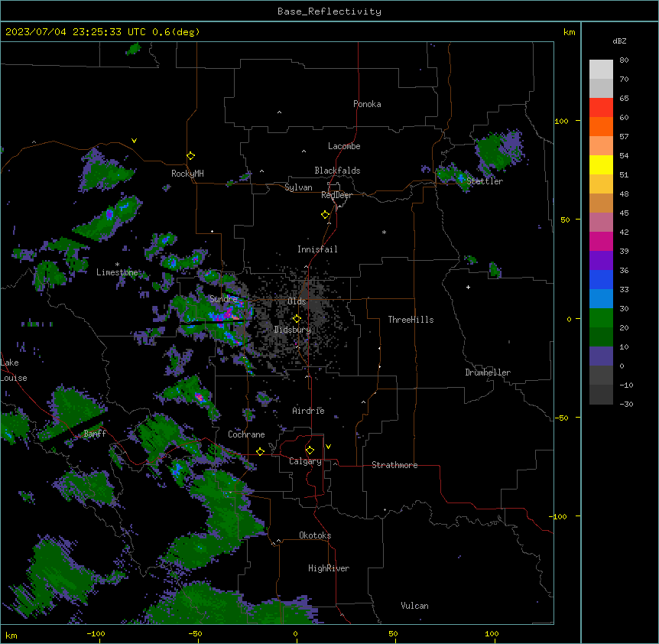
Task: Select the Lacombe label
Action: pyautogui.click(x=344, y=146)
